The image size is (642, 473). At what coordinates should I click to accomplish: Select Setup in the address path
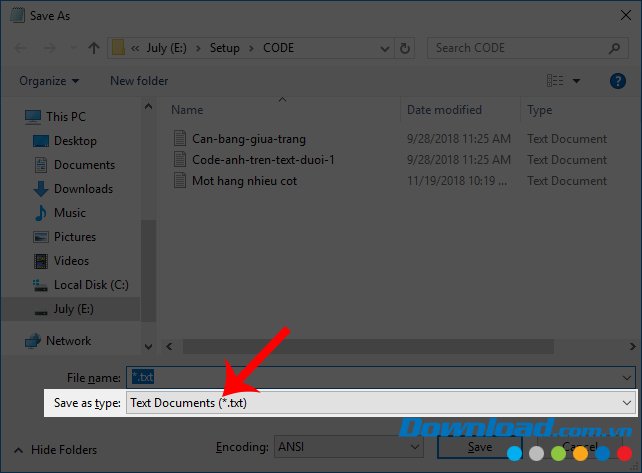[x=224, y=48]
